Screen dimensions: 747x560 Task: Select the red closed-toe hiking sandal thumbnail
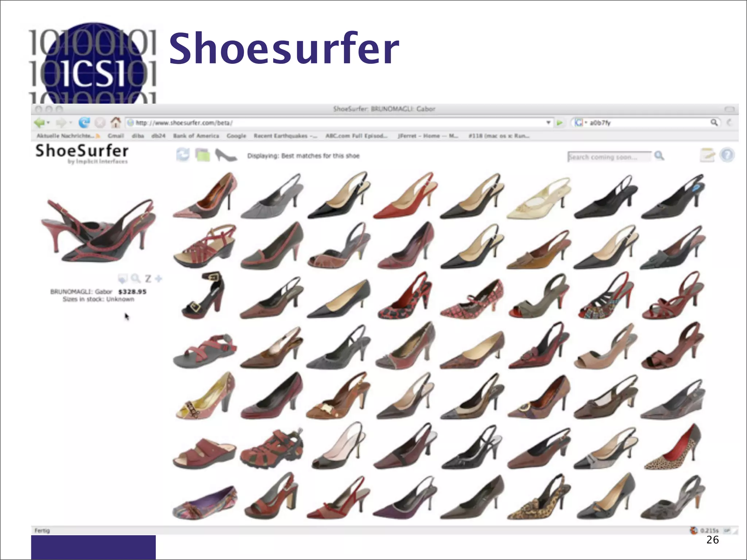pos(272,448)
